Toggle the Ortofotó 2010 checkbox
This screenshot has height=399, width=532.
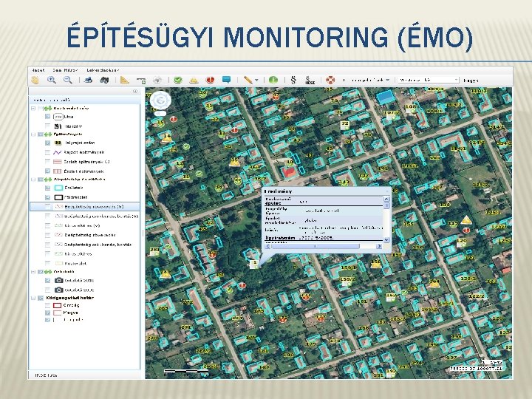click(x=48, y=280)
